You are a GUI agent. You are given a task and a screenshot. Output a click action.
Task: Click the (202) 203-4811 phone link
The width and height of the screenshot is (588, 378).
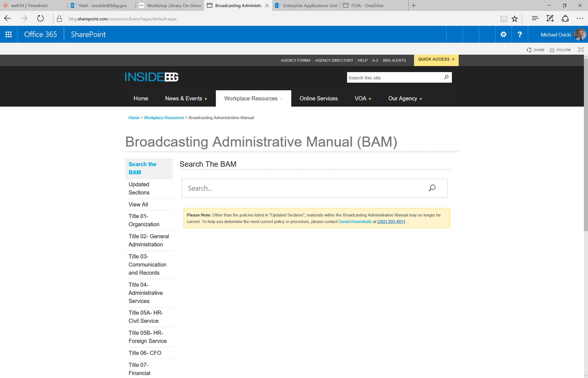[x=391, y=222]
